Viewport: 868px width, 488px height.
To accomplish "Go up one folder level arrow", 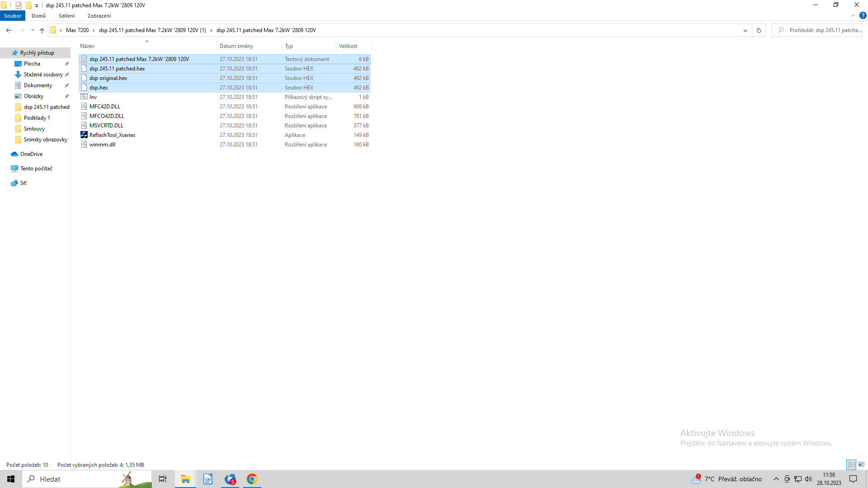I will coord(42,30).
